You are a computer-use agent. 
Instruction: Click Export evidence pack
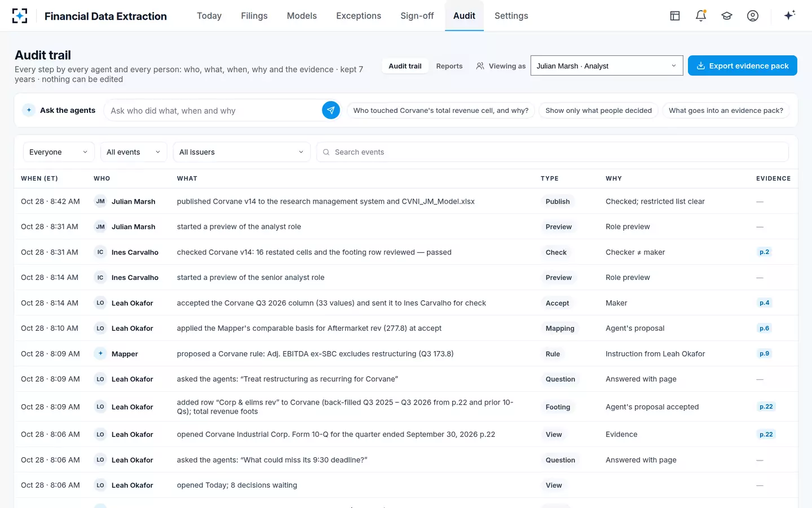(743, 65)
